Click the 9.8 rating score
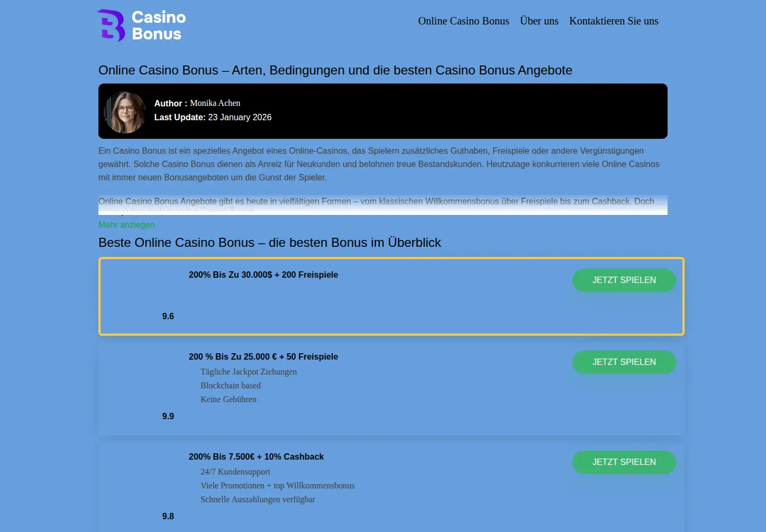Screen dimensions: 766x532 168,516
